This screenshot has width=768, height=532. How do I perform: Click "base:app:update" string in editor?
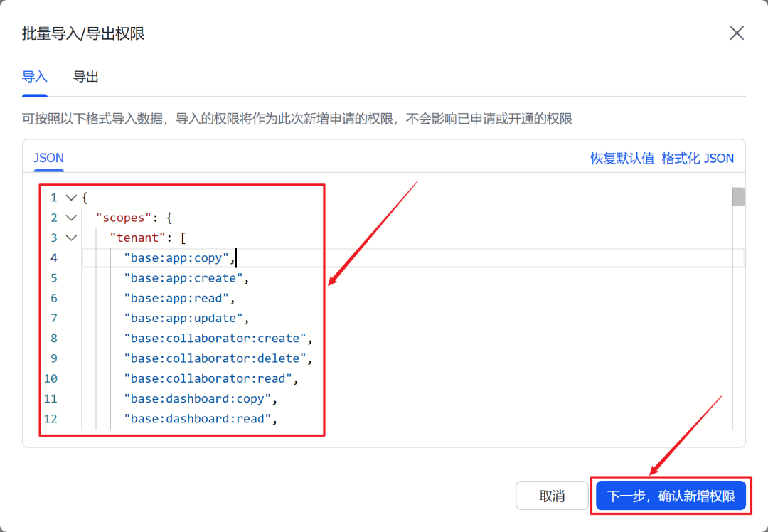coord(183,318)
